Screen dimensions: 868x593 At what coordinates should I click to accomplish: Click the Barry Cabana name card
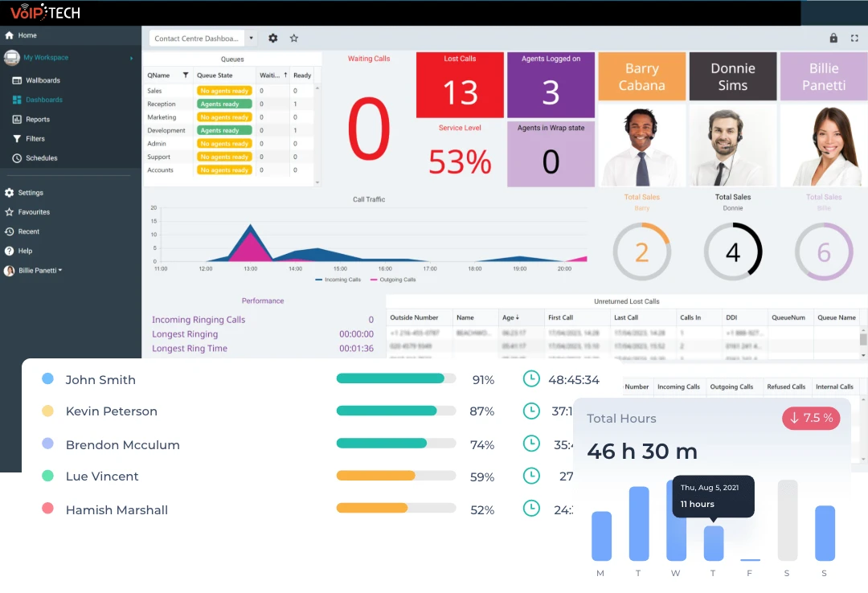642,76
